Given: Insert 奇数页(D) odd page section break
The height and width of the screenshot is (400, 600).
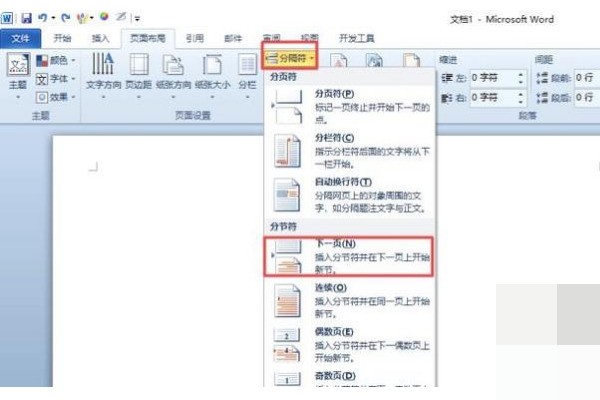Looking at the screenshot, I should pos(350,378).
